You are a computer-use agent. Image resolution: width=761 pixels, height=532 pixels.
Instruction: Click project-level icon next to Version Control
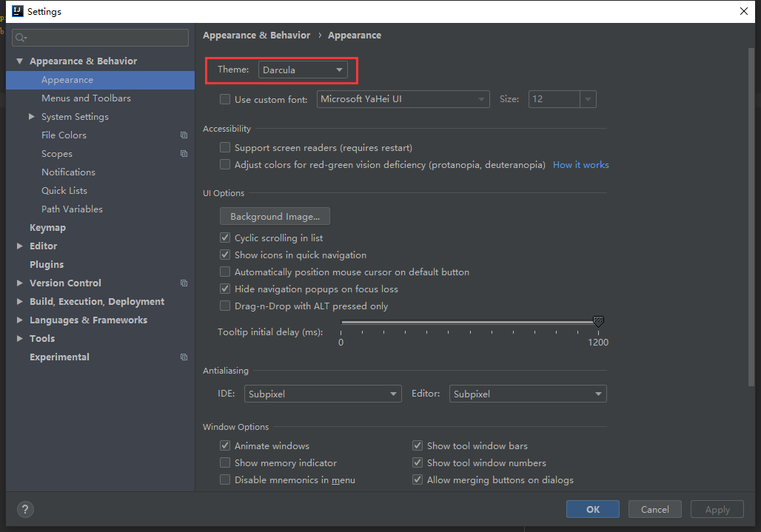tap(184, 283)
